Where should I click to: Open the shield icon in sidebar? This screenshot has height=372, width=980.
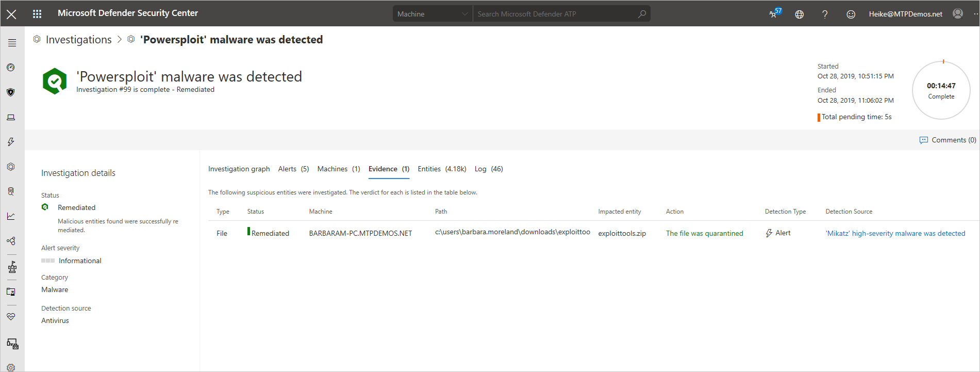coord(11,92)
